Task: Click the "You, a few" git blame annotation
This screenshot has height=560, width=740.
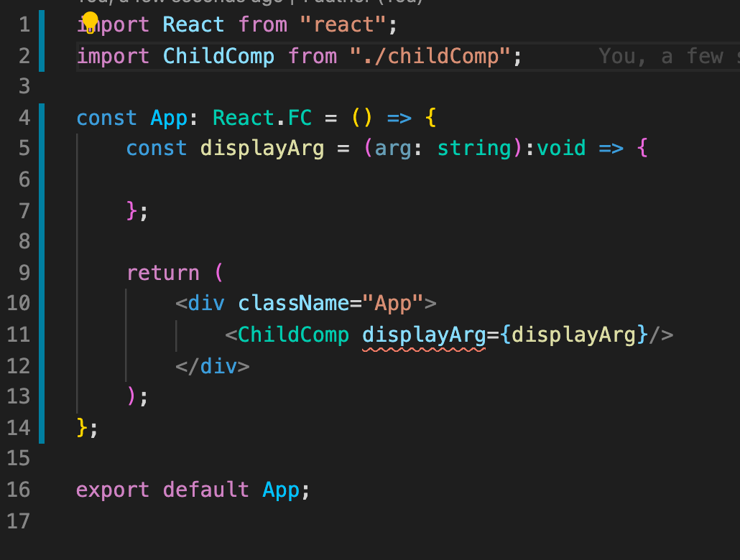Action: point(661,56)
